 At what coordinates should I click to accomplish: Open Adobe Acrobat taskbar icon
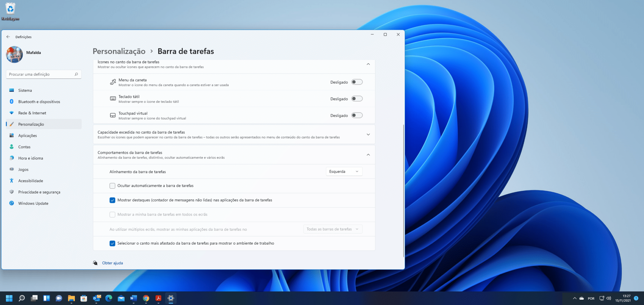point(158,298)
